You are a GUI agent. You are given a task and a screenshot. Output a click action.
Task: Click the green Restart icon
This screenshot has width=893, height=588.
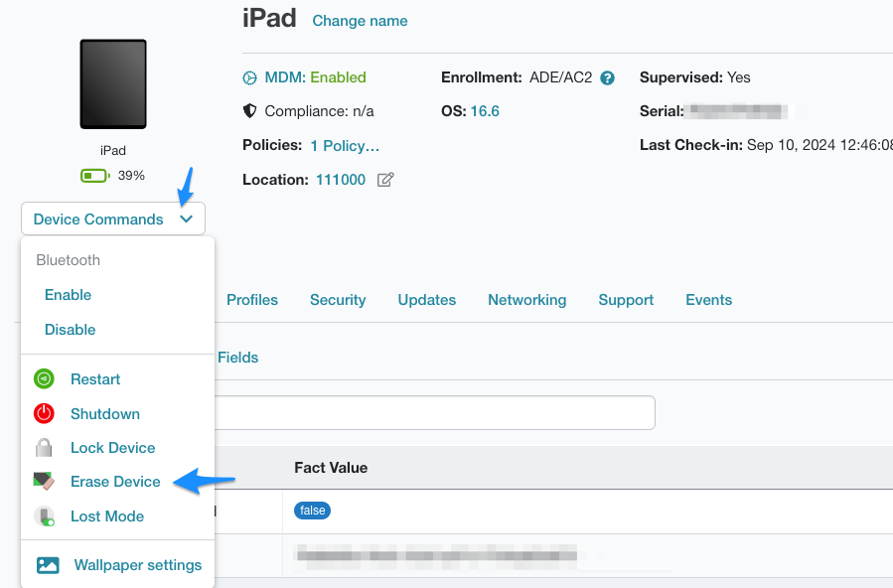(44, 379)
